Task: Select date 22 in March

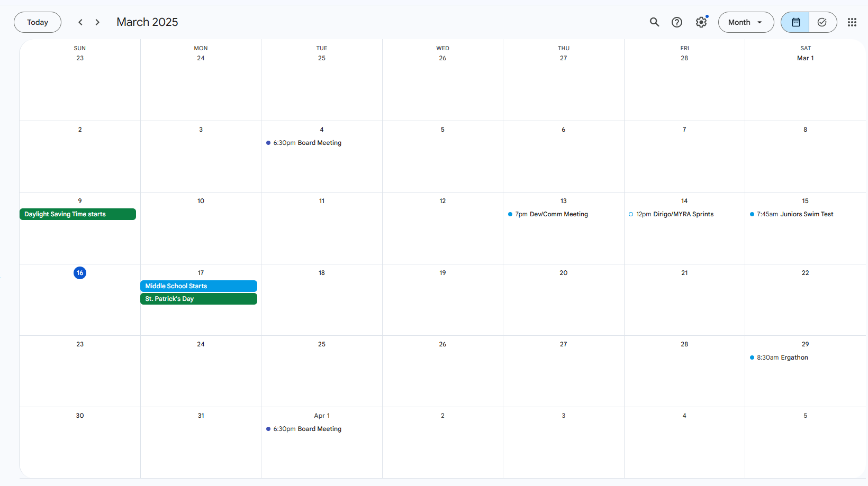Action: click(x=805, y=273)
